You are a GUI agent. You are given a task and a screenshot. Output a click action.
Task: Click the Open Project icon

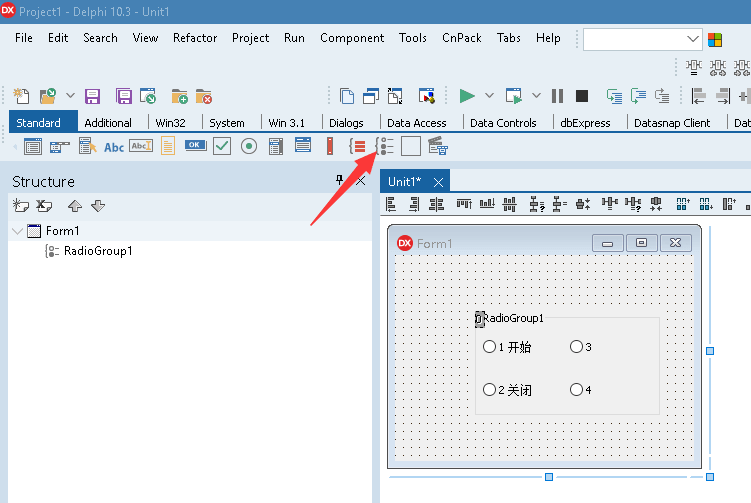[x=148, y=96]
